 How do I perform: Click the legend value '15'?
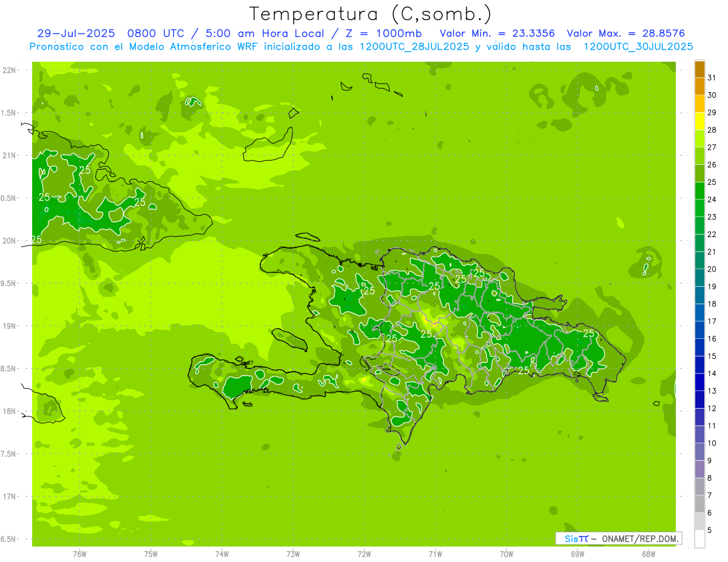tap(712, 356)
